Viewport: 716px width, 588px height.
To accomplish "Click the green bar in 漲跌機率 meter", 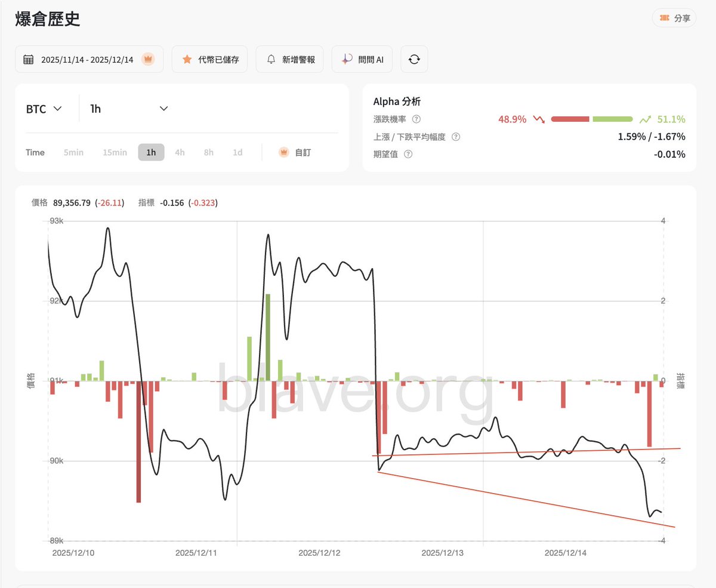I will click(x=612, y=119).
